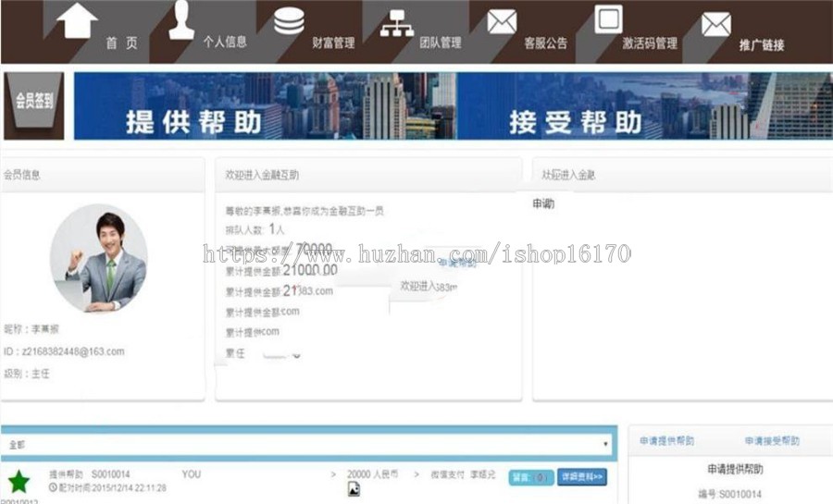The image size is (833, 504).
Task: Click the personal info person icon
Action: click(181, 20)
